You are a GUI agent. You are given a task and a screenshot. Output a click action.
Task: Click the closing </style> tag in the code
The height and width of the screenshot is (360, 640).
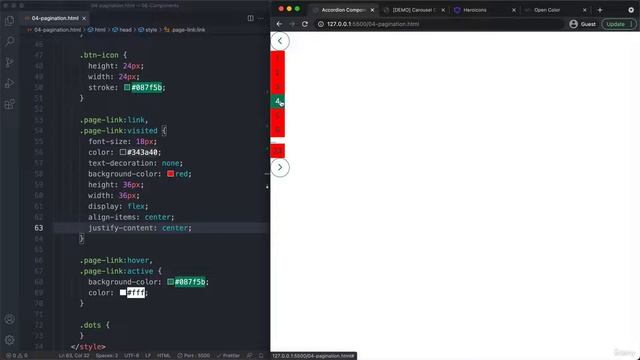click(88, 347)
